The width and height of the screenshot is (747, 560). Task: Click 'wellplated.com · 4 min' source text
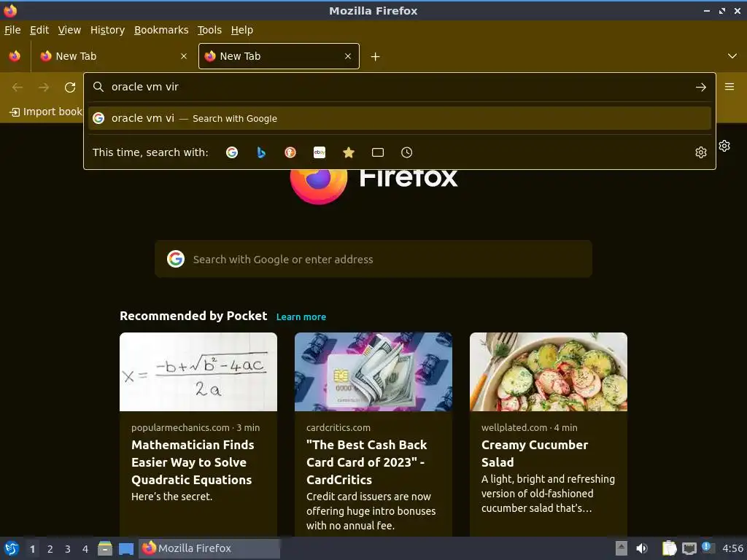(x=529, y=427)
